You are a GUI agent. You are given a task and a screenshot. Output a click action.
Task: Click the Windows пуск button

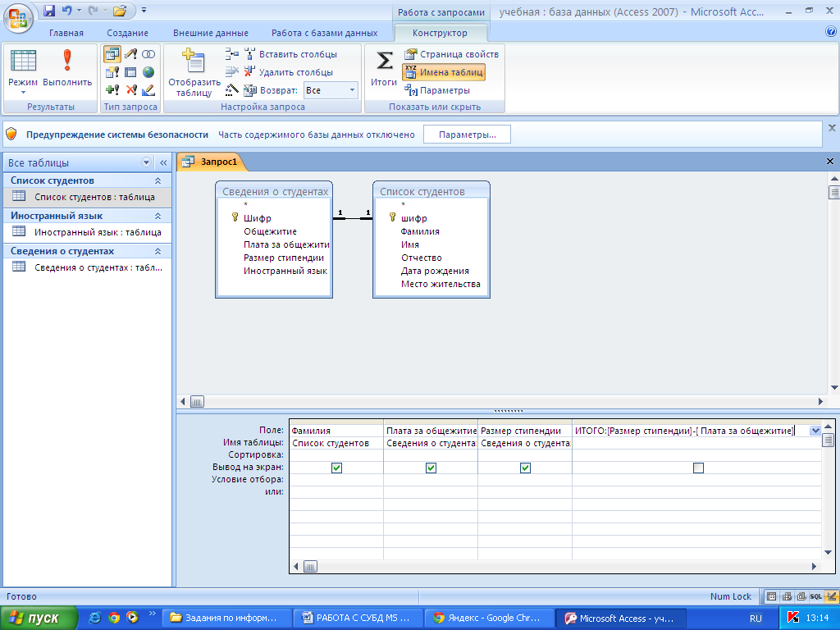[39, 619]
